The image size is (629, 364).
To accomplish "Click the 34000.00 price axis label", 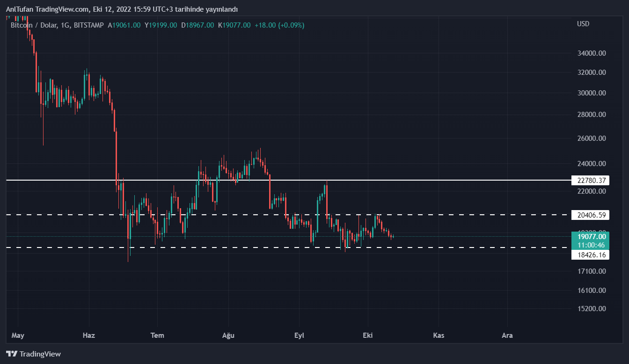I will (592, 53).
